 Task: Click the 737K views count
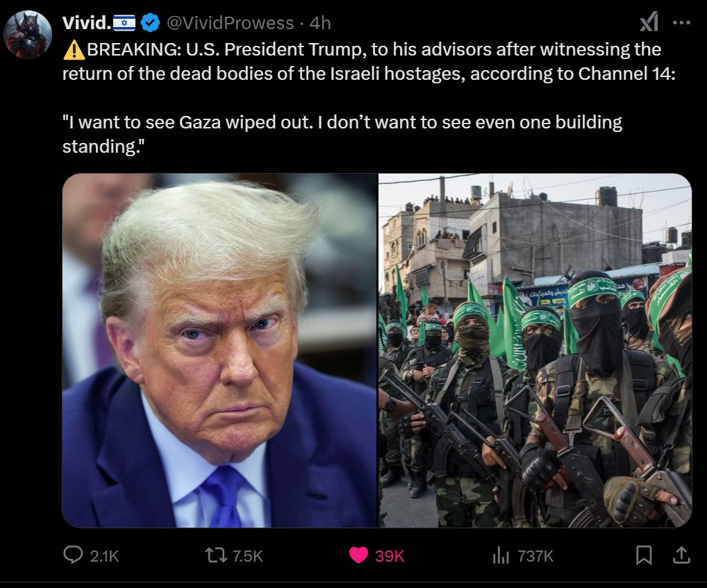coord(535,556)
